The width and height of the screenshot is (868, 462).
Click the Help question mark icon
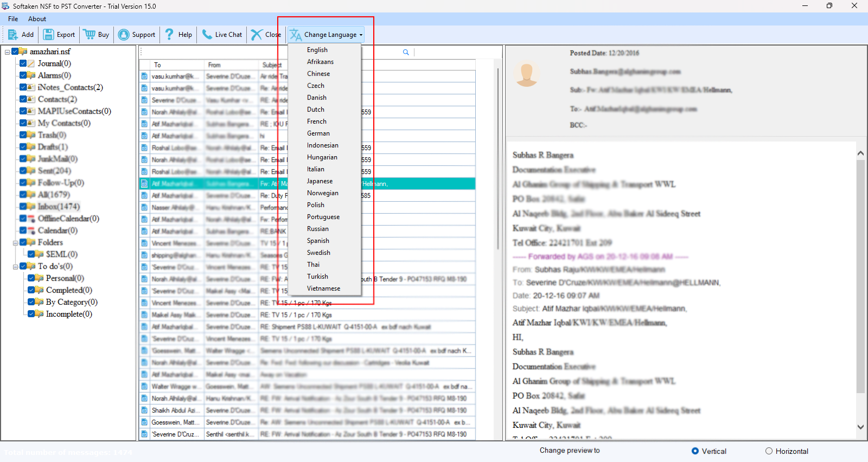[x=169, y=35]
